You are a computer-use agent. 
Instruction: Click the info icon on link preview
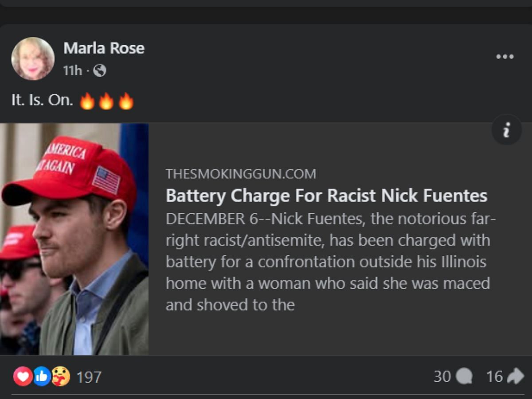pyautogui.click(x=507, y=130)
